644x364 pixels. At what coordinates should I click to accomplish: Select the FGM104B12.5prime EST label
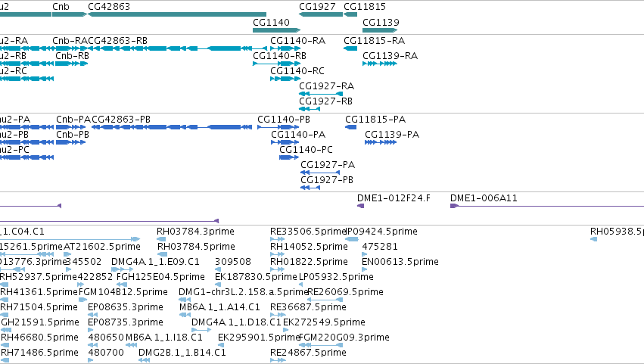[123, 293]
